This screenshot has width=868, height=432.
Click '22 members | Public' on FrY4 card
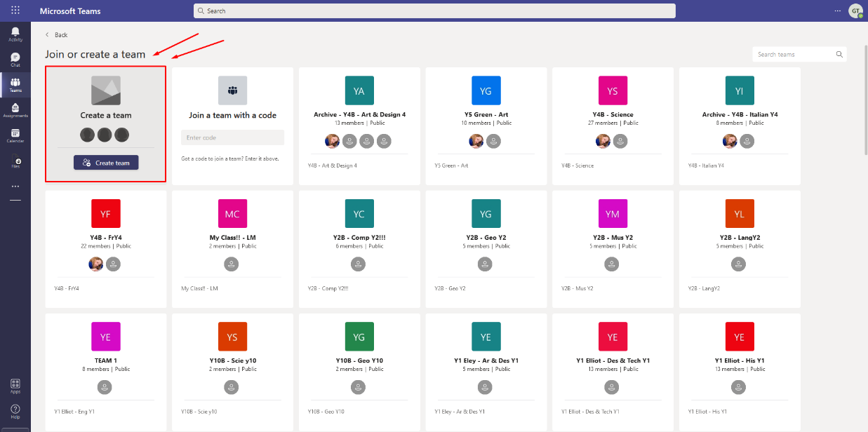click(x=105, y=246)
